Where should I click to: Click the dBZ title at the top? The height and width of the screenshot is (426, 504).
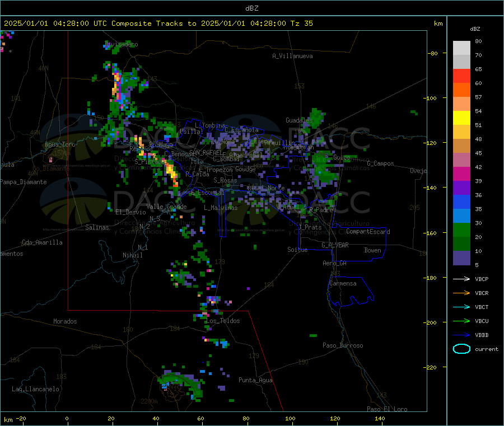tap(251, 8)
